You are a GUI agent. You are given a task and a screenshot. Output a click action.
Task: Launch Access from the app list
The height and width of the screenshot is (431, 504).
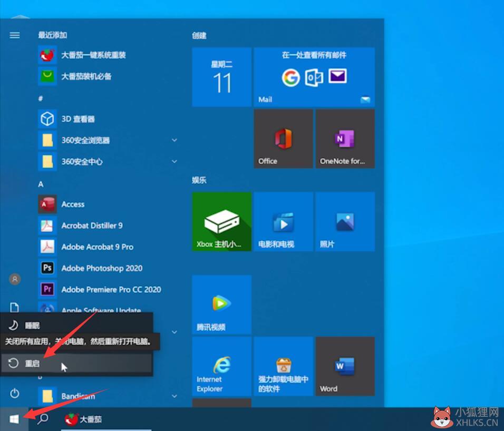coord(108,204)
